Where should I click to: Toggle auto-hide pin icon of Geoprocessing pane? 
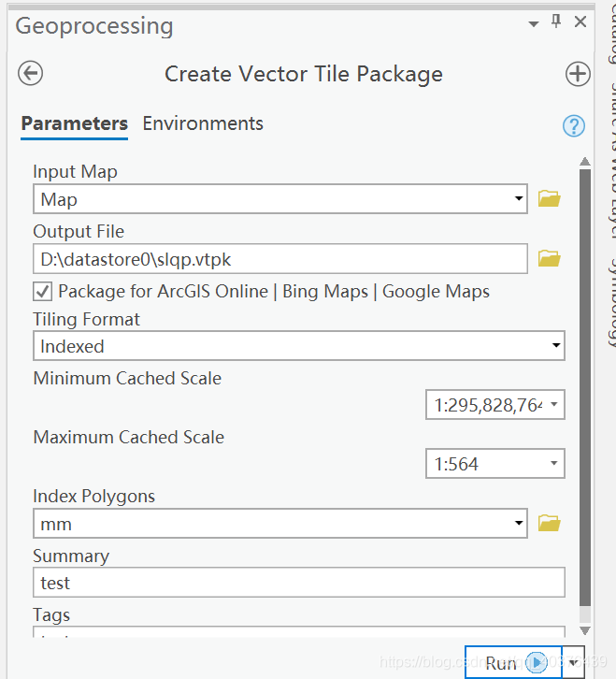(x=557, y=22)
